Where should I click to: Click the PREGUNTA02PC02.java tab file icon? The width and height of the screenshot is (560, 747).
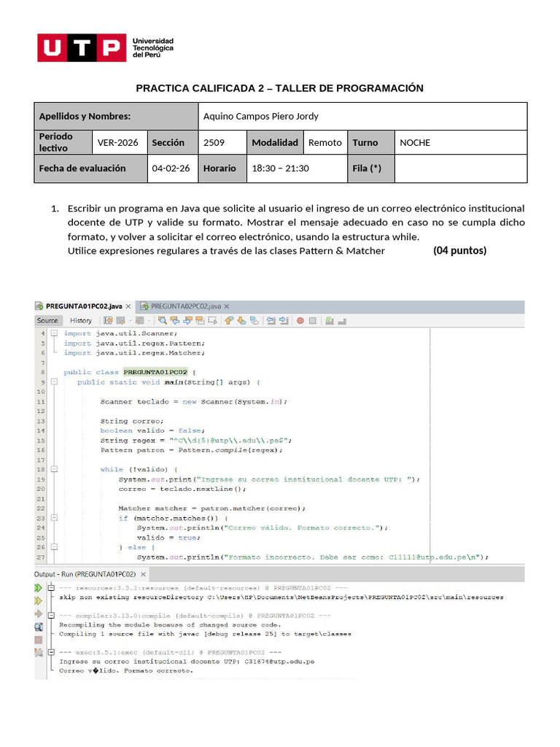[x=144, y=306]
